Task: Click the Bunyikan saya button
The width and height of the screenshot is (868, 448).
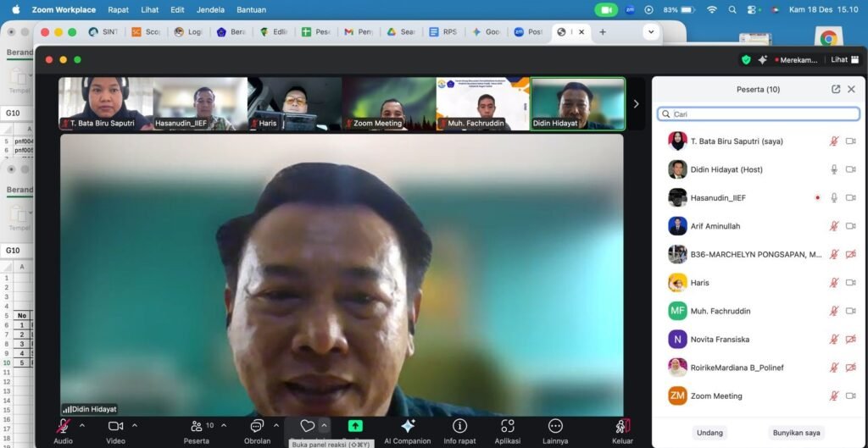Action: 796,433
